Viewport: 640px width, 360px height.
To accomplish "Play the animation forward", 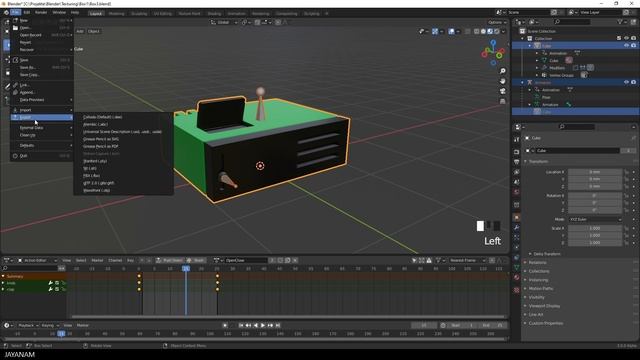I will 263,325.
